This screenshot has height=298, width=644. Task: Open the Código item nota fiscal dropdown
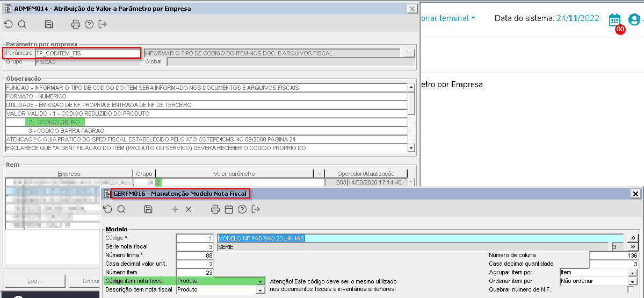260,281
